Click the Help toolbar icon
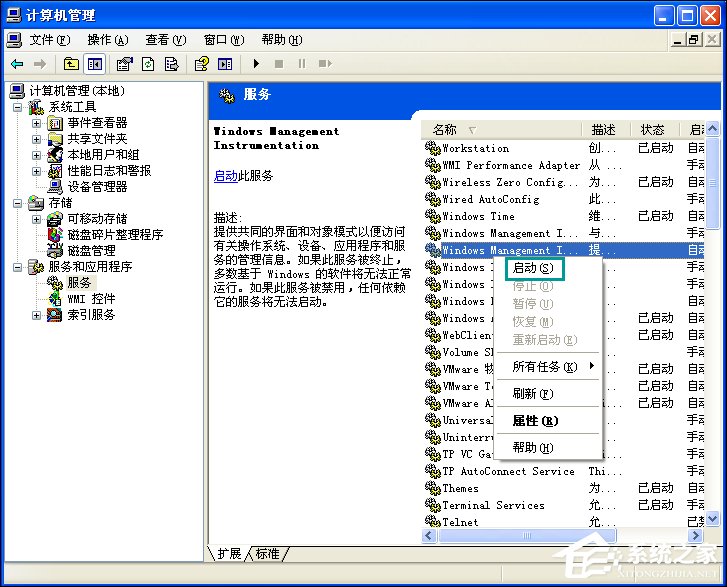 pyautogui.click(x=202, y=64)
